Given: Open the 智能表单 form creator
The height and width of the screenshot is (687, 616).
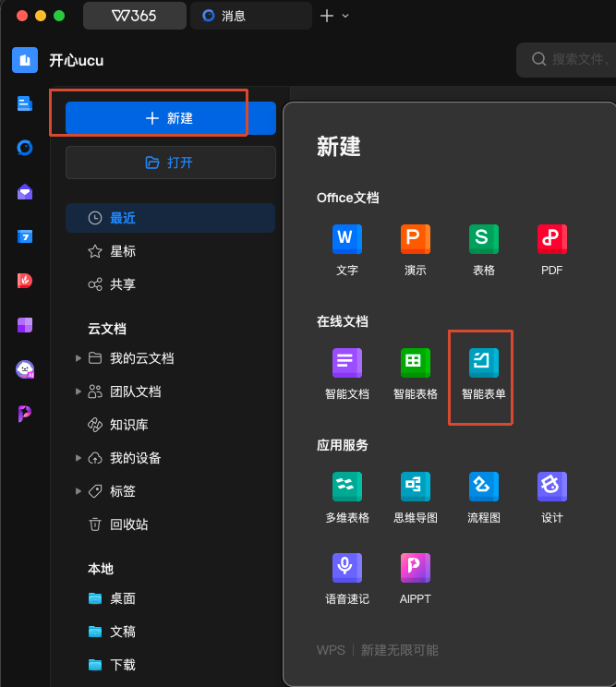Looking at the screenshot, I should point(484,374).
